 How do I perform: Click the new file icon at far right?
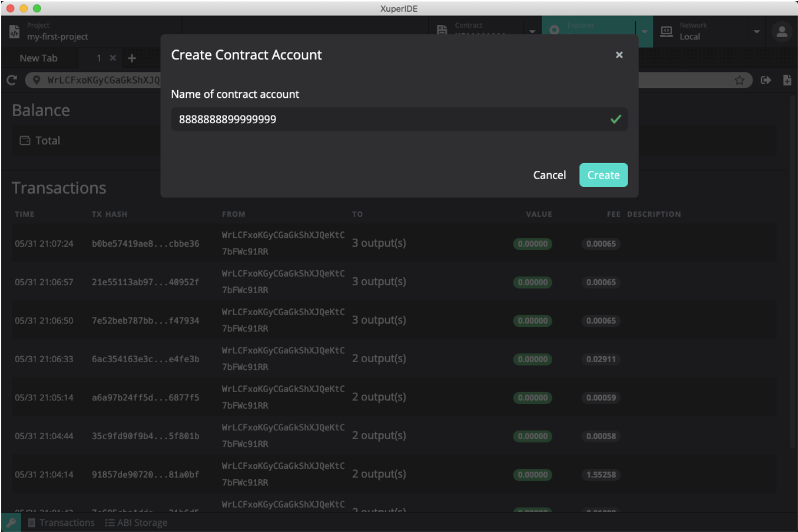(x=787, y=80)
